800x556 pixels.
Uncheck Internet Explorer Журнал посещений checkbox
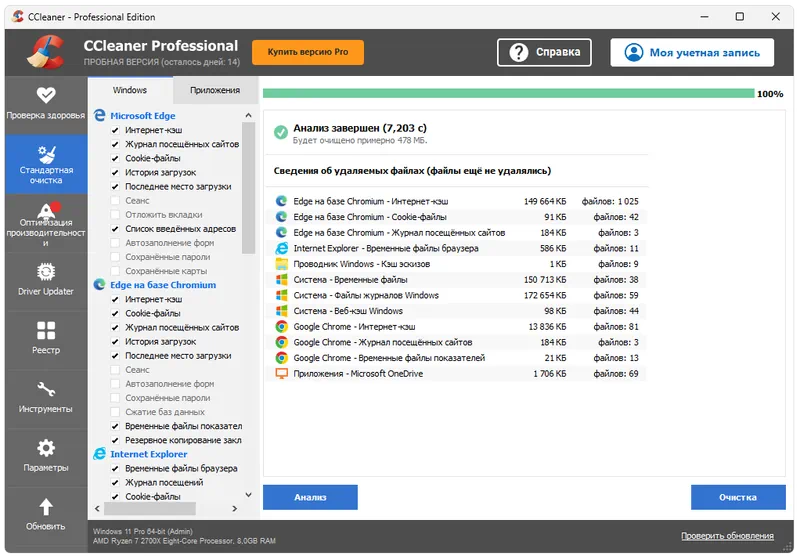coord(115,483)
